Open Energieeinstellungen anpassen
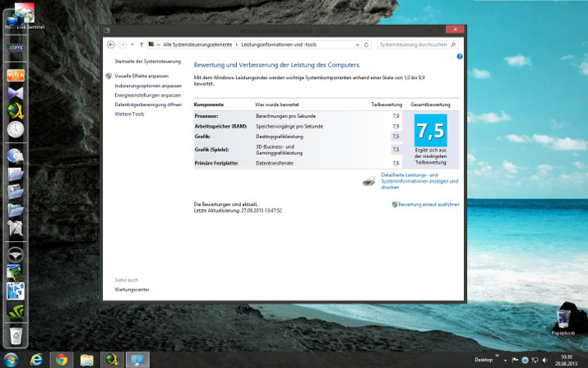588x368 pixels. (148, 95)
